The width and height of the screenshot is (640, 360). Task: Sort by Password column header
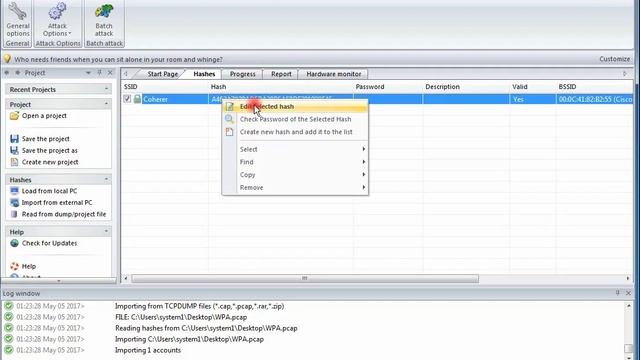pos(388,87)
